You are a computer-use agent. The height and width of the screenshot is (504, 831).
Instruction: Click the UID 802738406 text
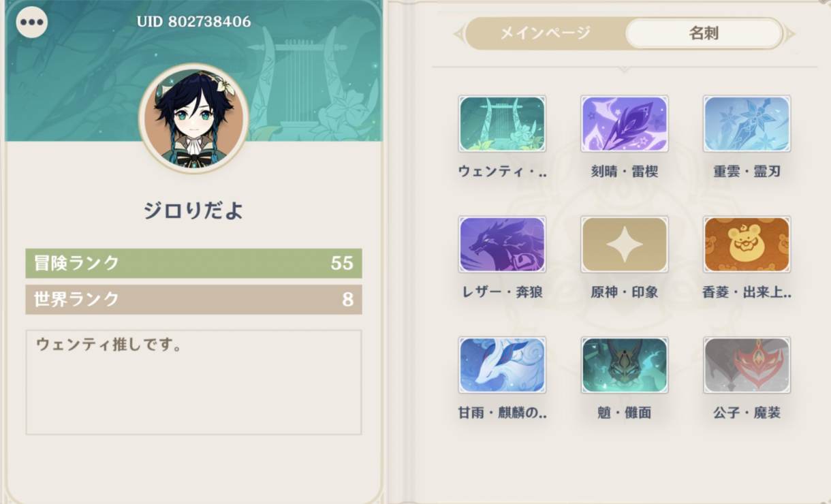(193, 22)
